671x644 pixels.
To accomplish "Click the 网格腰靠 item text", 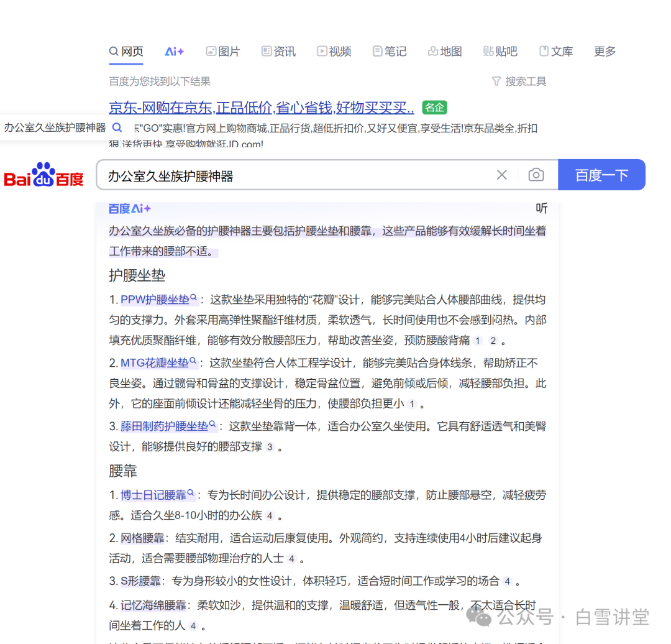I will tap(142, 538).
